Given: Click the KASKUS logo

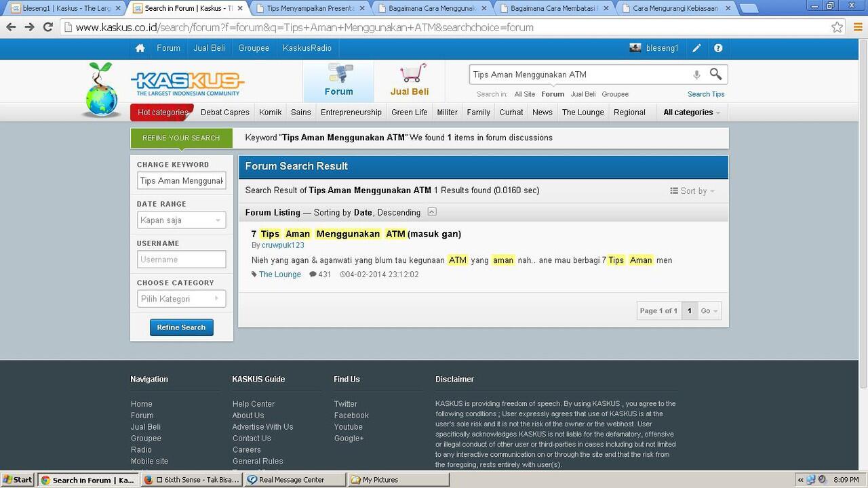Looking at the screenshot, I should coord(187,84).
